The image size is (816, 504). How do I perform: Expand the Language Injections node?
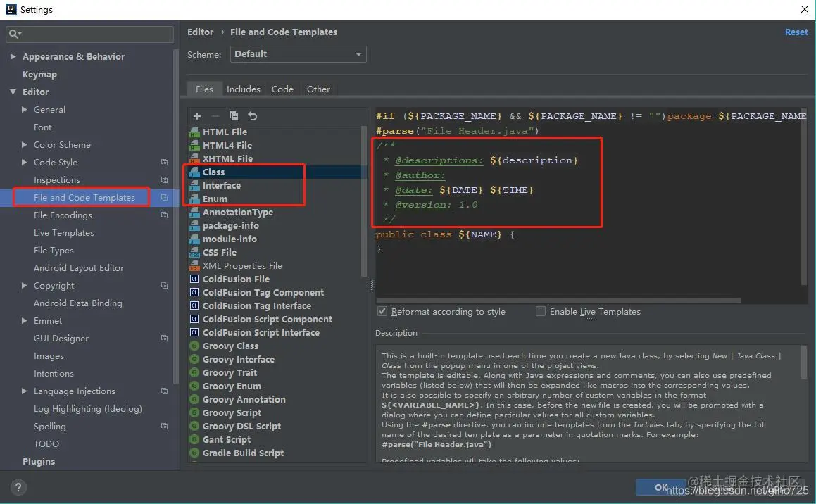[x=25, y=391]
